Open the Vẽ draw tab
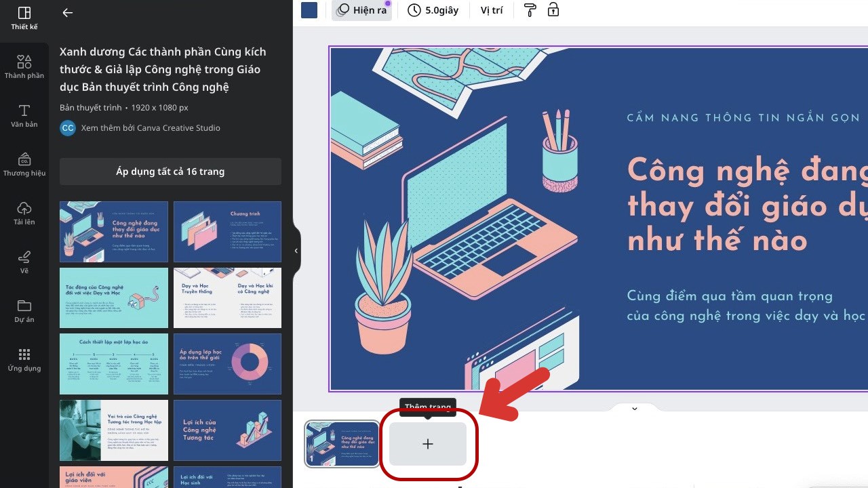 click(x=24, y=262)
